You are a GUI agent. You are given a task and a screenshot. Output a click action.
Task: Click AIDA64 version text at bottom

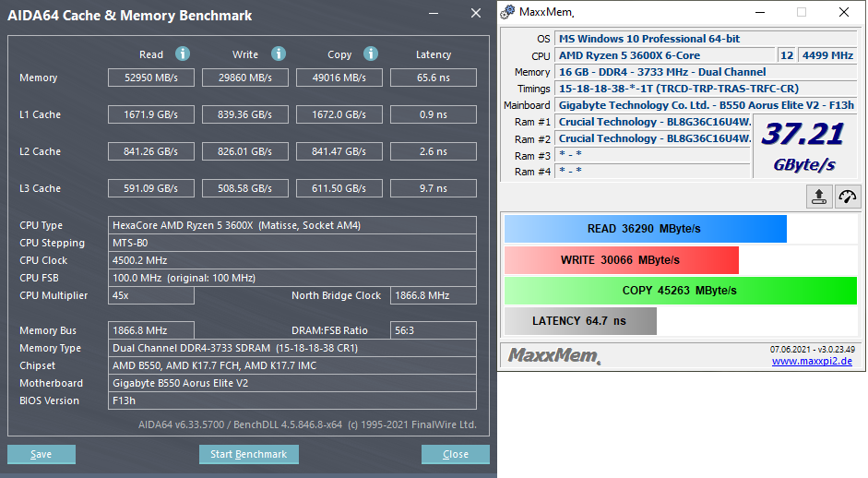[307, 424]
